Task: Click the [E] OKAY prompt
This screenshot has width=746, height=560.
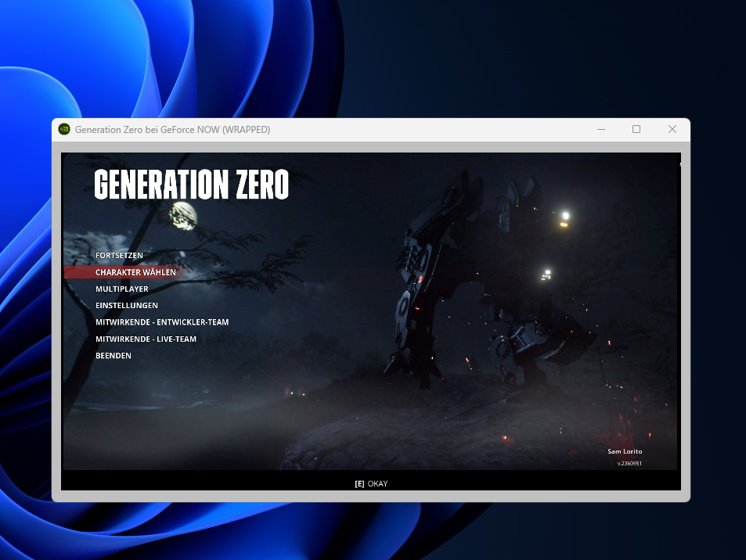Action: click(371, 483)
